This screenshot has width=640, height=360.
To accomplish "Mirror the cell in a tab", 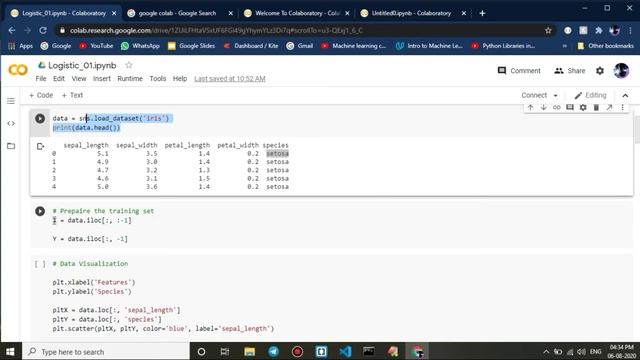I will 609,107.
